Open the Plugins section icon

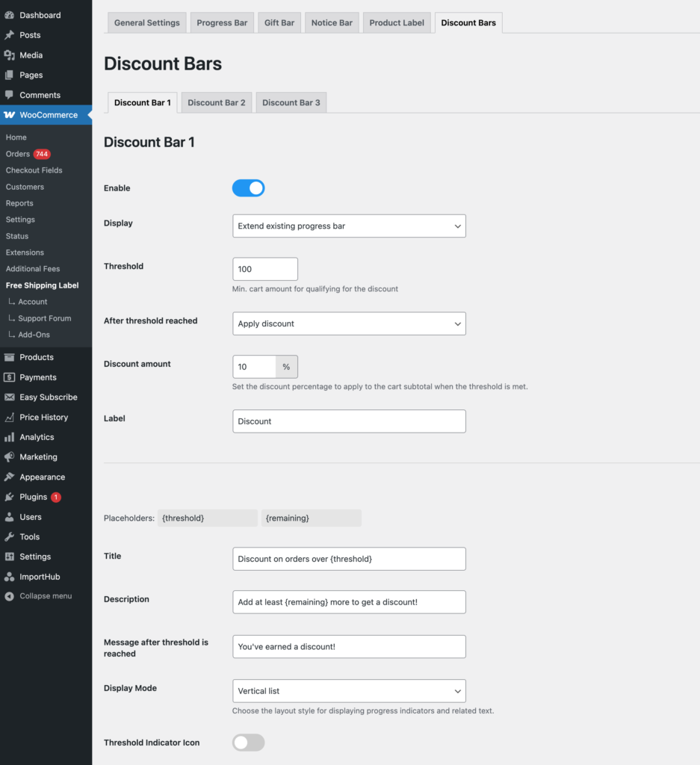pyautogui.click(x=11, y=496)
